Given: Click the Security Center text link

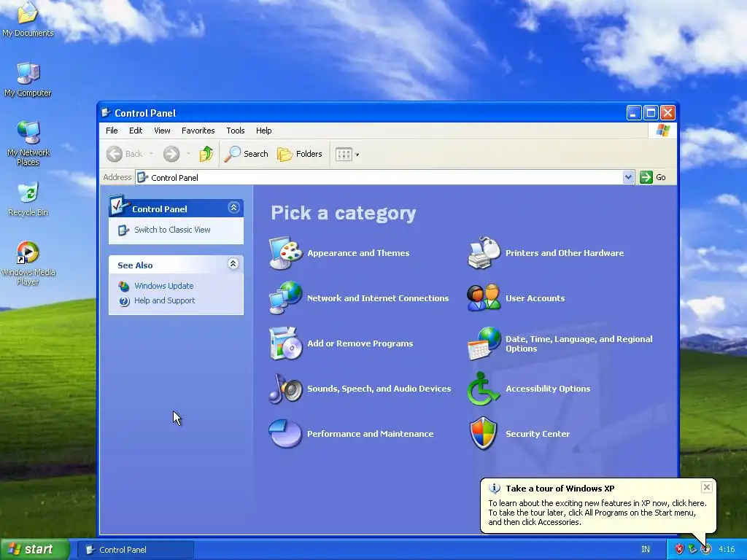Looking at the screenshot, I should point(538,434).
